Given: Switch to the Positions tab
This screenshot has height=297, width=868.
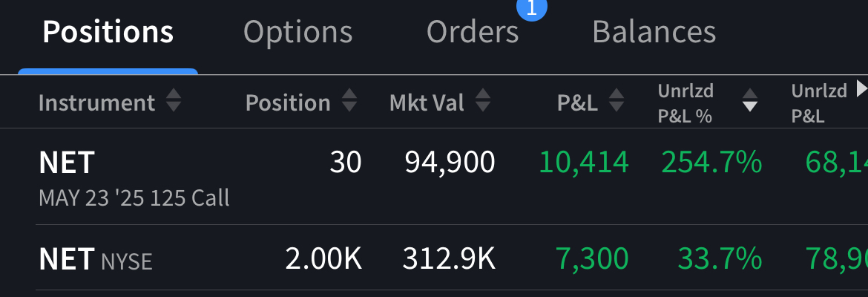Looking at the screenshot, I should (x=108, y=32).
